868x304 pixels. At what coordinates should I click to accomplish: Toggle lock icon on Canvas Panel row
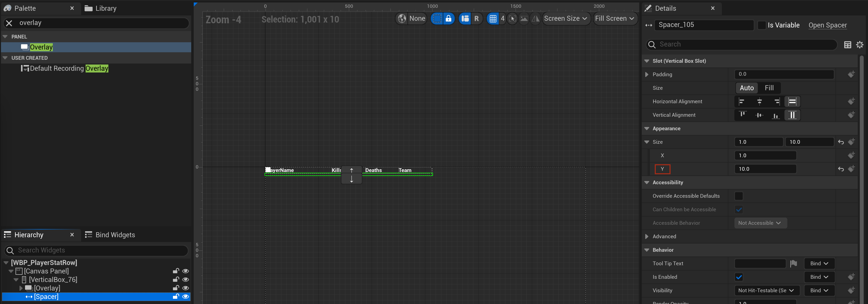pyautogui.click(x=175, y=271)
